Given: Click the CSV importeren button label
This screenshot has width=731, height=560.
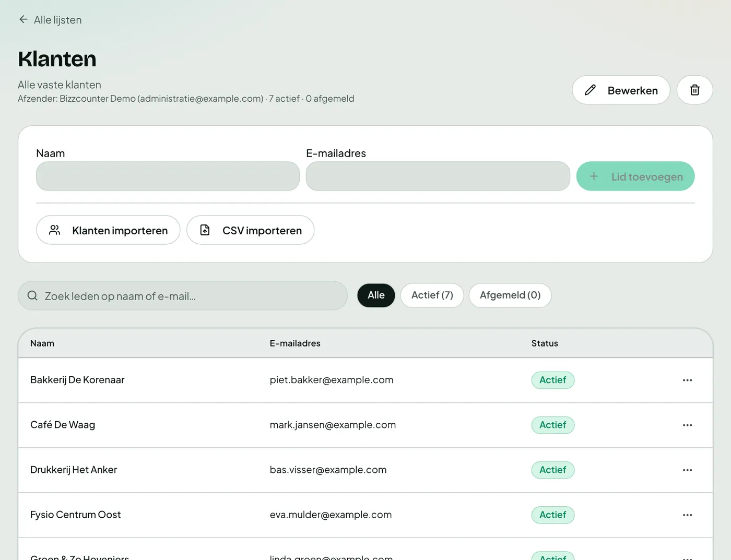Looking at the screenshot, I should (x=262, y=231).
